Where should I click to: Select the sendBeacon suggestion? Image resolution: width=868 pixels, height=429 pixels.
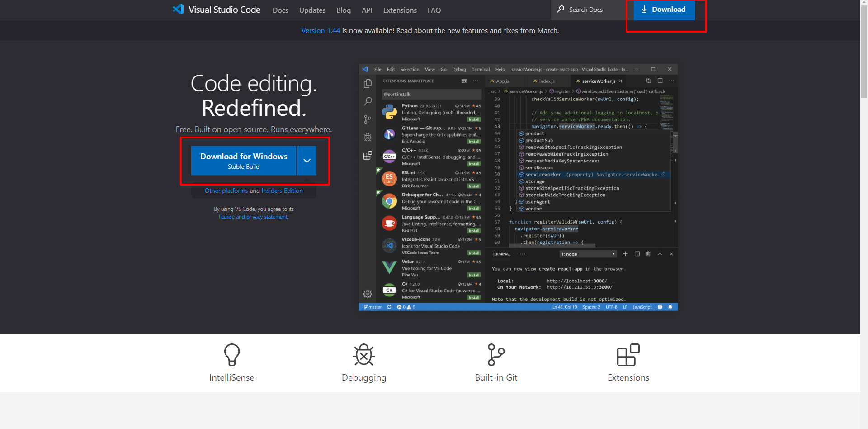coord(594,167)
